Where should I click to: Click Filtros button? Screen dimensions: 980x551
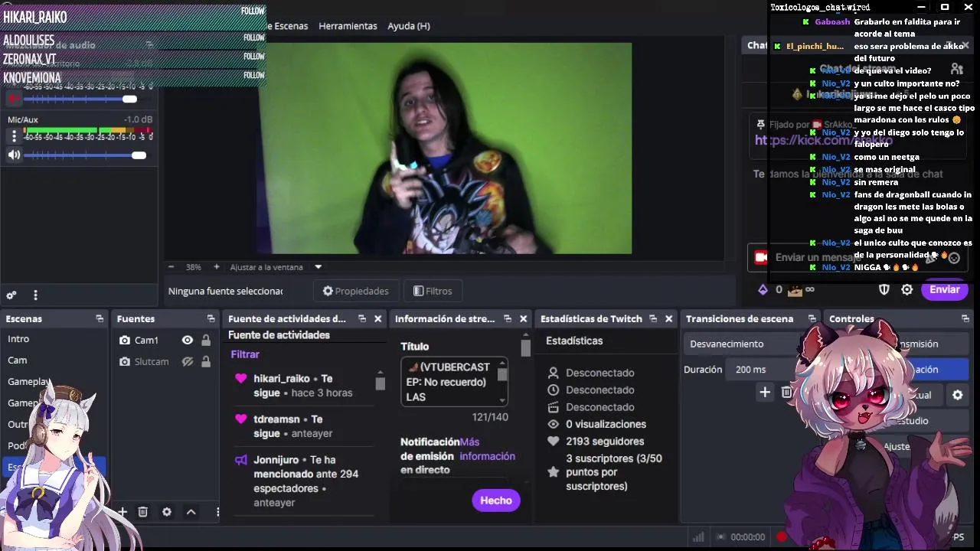tap(432, 291)
